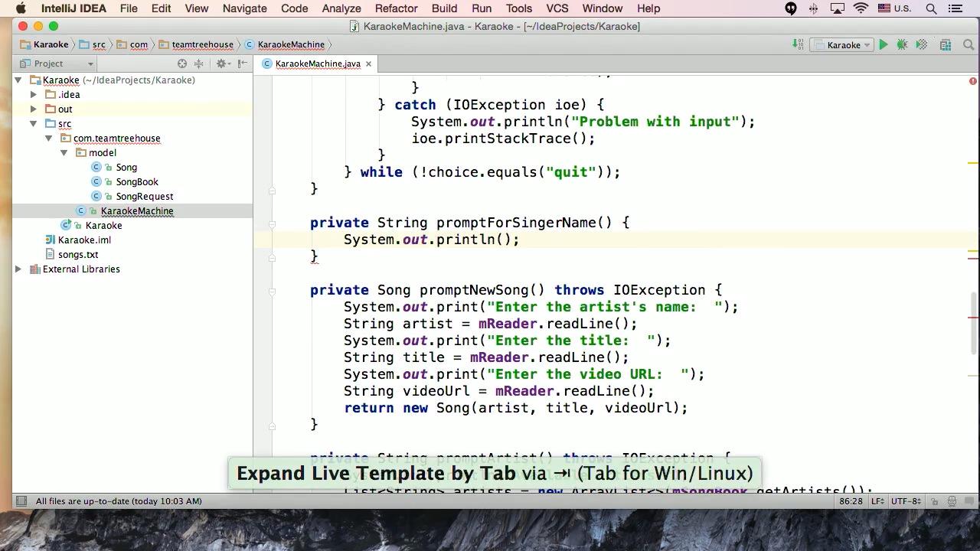Click Scroll from Source target icon
This screenshot has width=980, height=551.
[x=182, y=64]
